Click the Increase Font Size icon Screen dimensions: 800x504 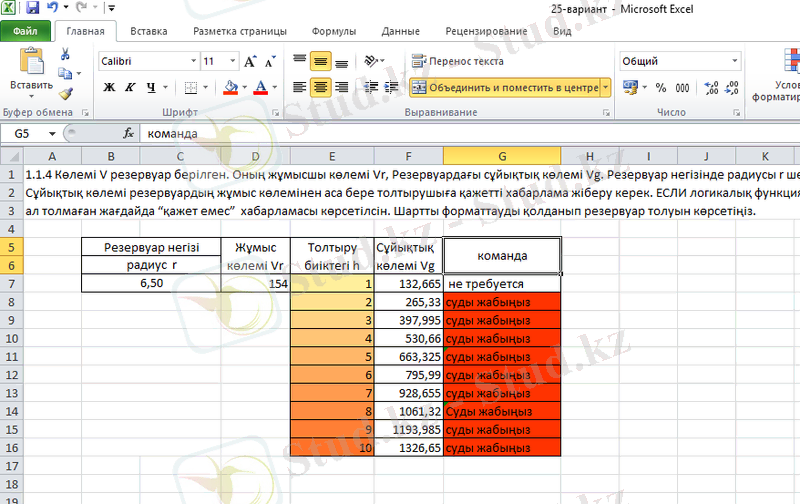251,61
